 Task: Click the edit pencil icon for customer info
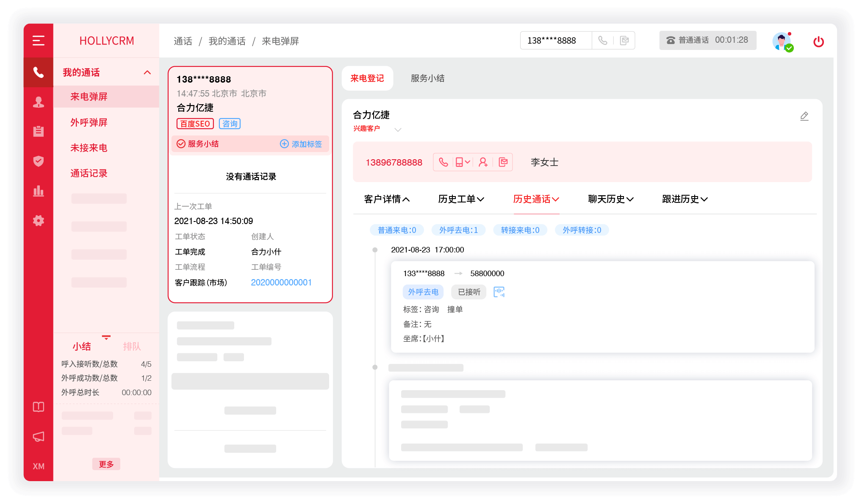click(804, 116)
